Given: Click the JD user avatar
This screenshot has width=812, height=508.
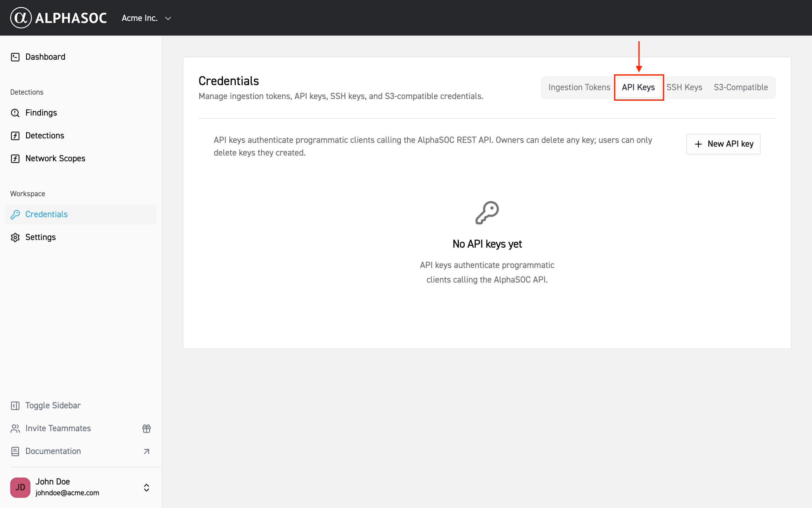Looking at the screenshot, I should (x=20, y=487).
